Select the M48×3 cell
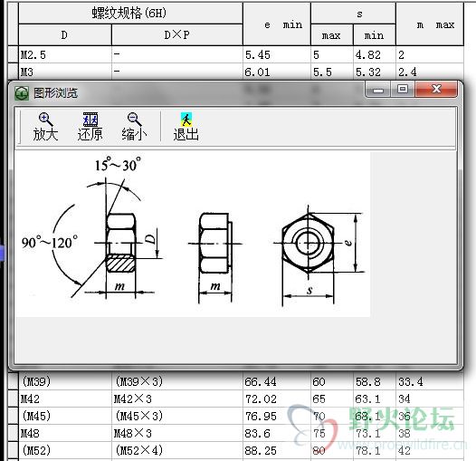This screenshot has height=461, width=476. point(177,433)
